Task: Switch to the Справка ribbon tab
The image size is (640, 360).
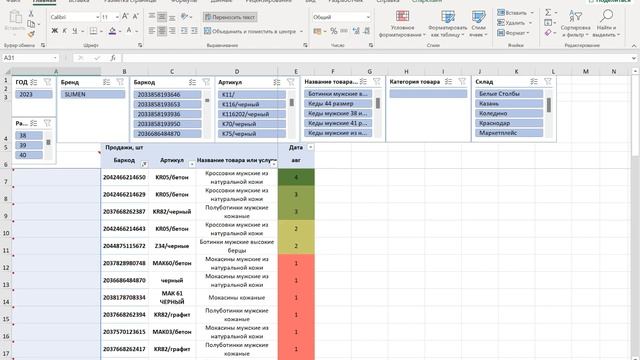Action: (388, 2)
